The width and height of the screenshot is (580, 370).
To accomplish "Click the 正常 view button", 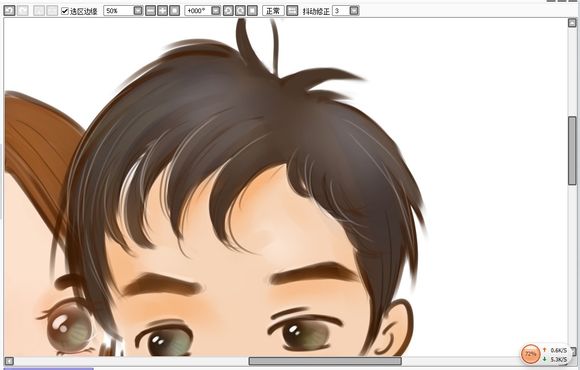I will pos(273,11).
